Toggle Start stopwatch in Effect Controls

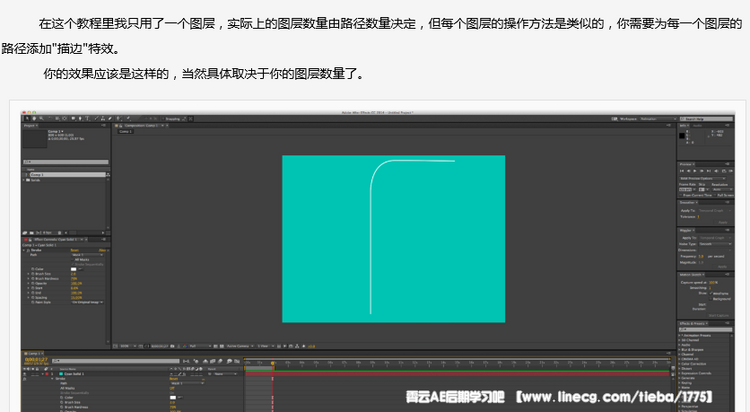coord(33,288)
